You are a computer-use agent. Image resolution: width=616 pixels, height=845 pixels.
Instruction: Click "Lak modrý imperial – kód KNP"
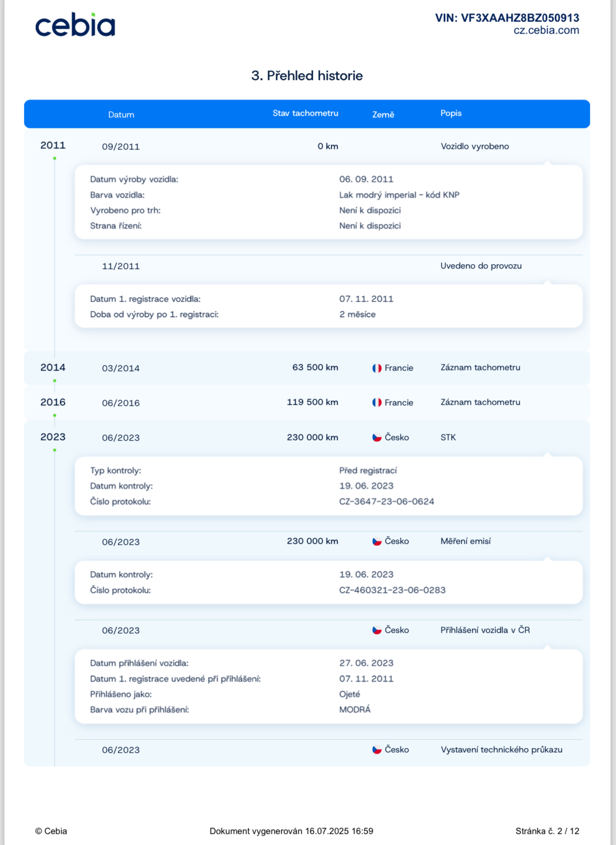click(x=400, y=195)
